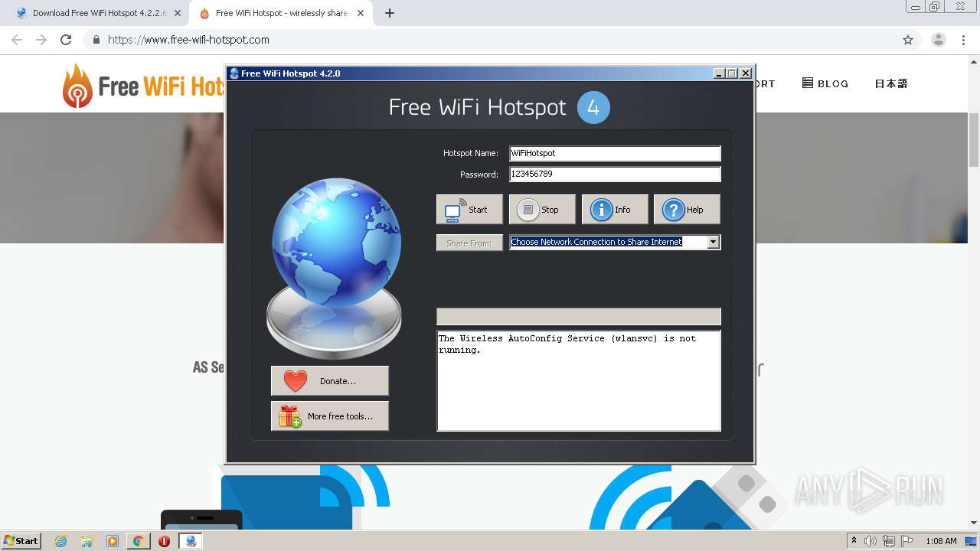Edit the Password field
Viewport: 980px width, 551px height.
(615, 174)
